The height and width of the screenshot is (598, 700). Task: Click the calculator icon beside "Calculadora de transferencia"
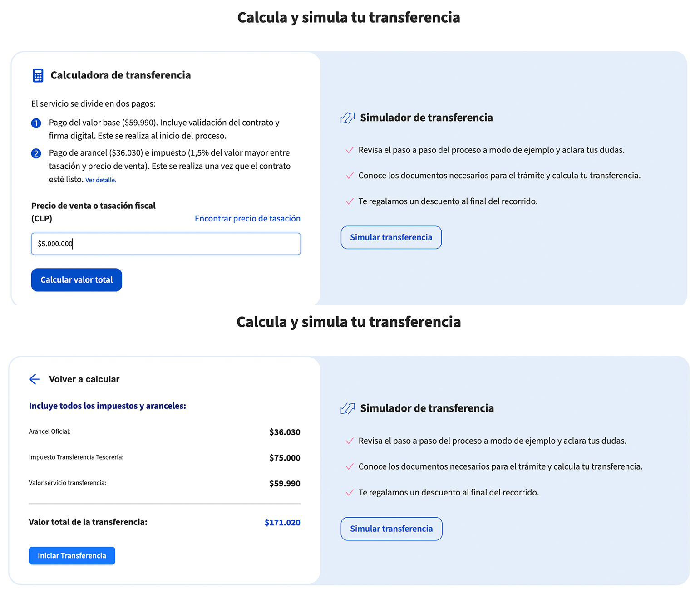pos(37,75)
